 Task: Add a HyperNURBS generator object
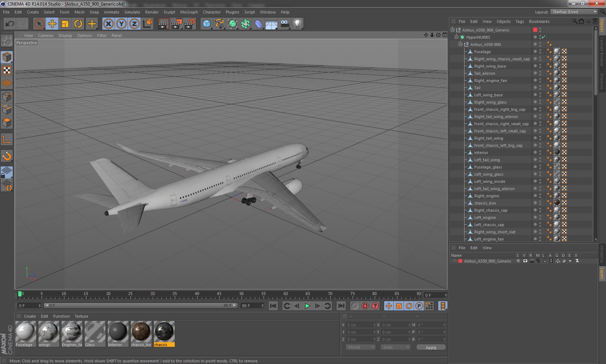(x=232, y=24)
